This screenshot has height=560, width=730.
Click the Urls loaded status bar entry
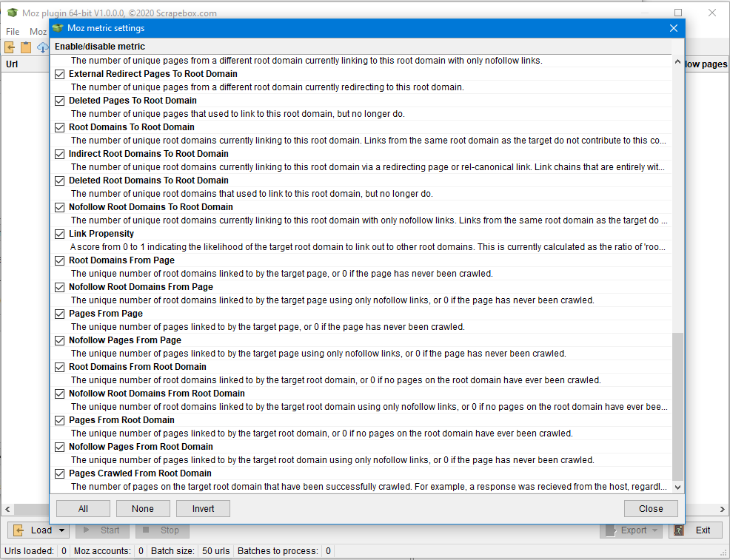coord(36,550)
